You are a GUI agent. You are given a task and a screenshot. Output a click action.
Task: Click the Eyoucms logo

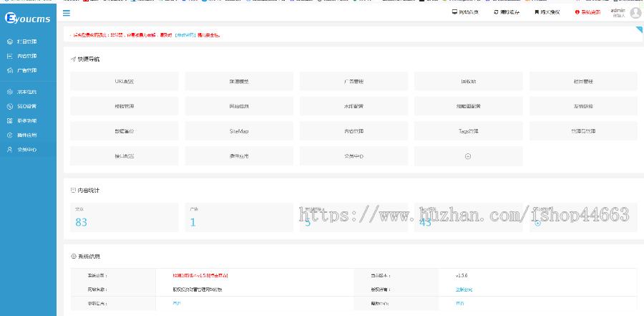28,18
